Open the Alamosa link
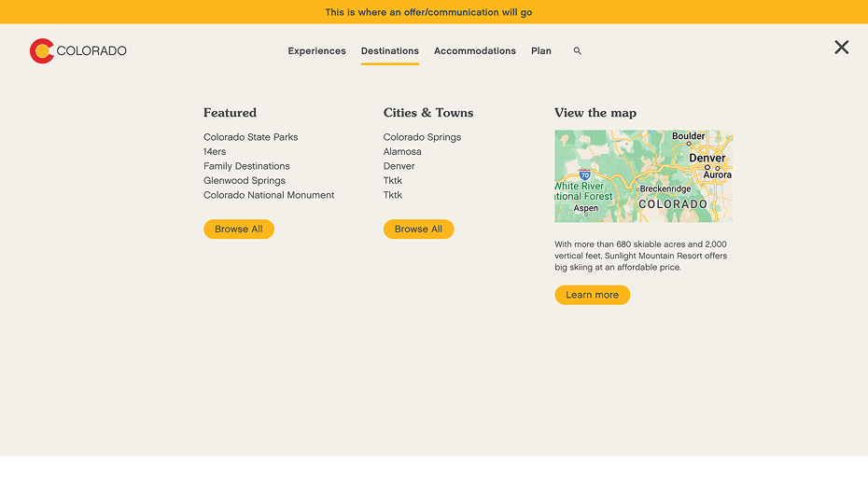The image size is (868, 487). coord(402,152)
